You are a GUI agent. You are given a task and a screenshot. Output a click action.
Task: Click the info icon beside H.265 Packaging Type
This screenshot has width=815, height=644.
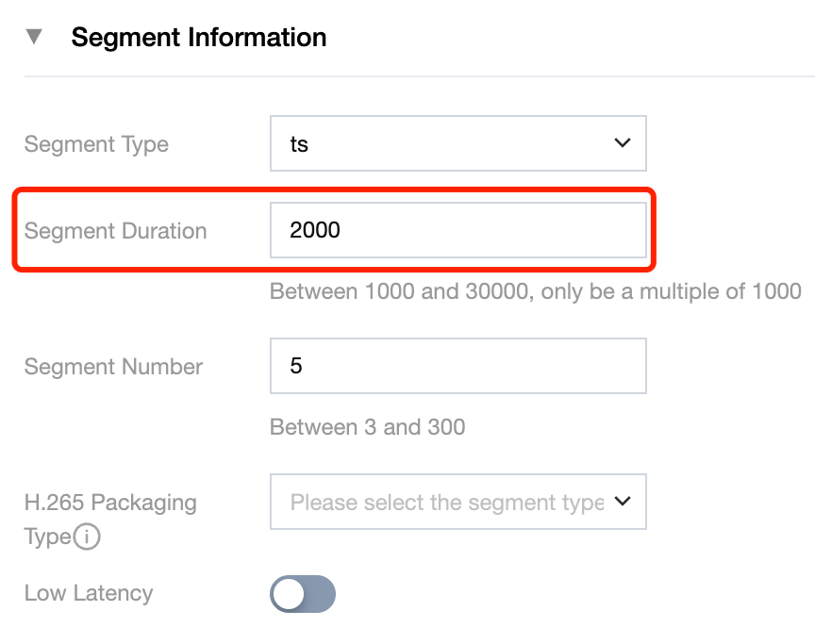pyautogui.click(x=87, y=537)
